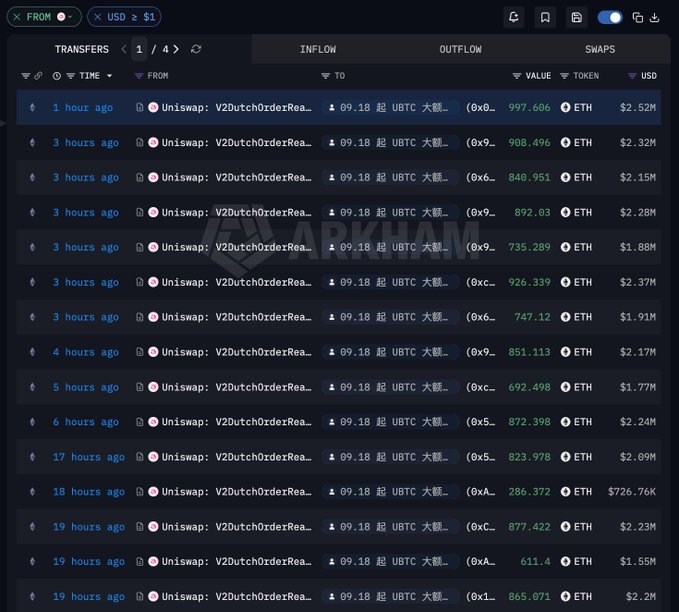The height and width of the screenshot is (612, 679).
Task: Click the value 747.12
Action: pyautogui.click(x=532, y=317)
